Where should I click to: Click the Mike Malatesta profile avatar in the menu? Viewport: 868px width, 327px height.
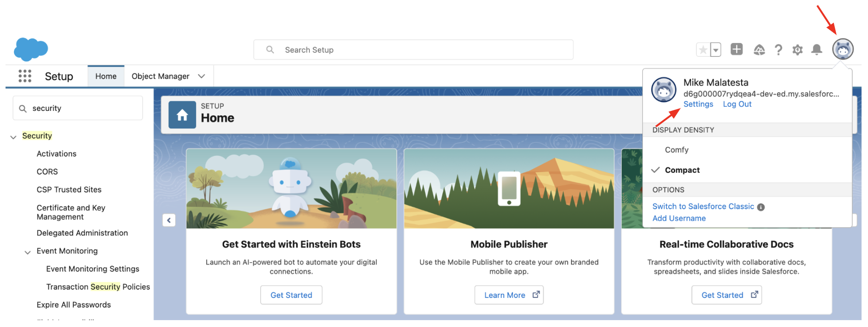coord(664,90)
